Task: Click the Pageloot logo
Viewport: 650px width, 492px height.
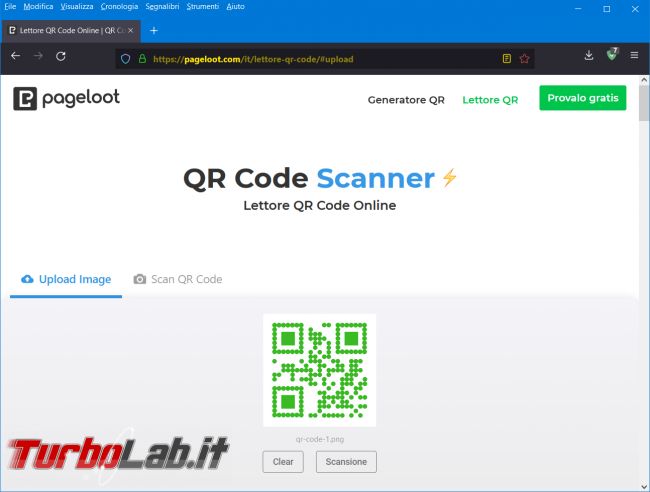Action: (x=66, y=98)
